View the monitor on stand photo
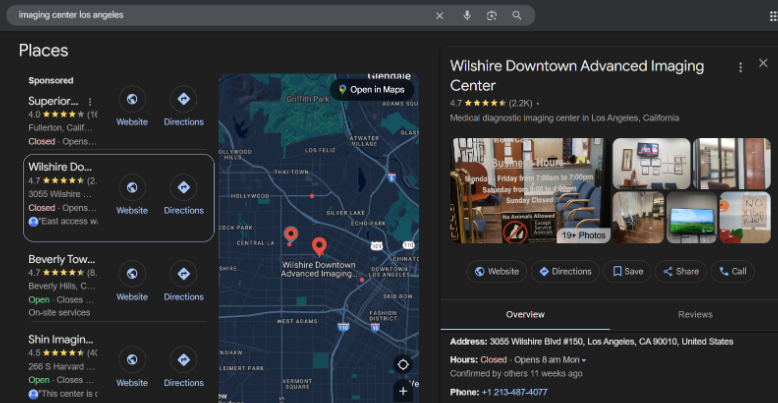The width and height of the screenshot is (778, 403). click(692, 217)
